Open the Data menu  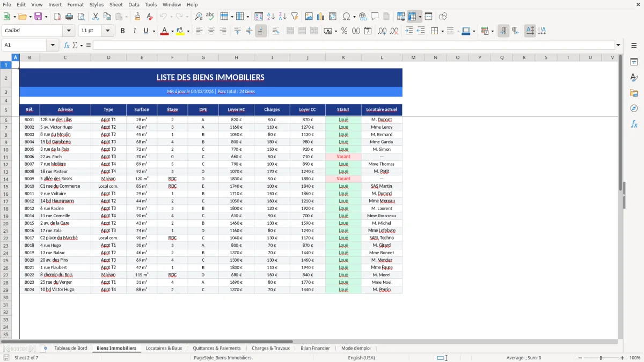tap(134, 4)
